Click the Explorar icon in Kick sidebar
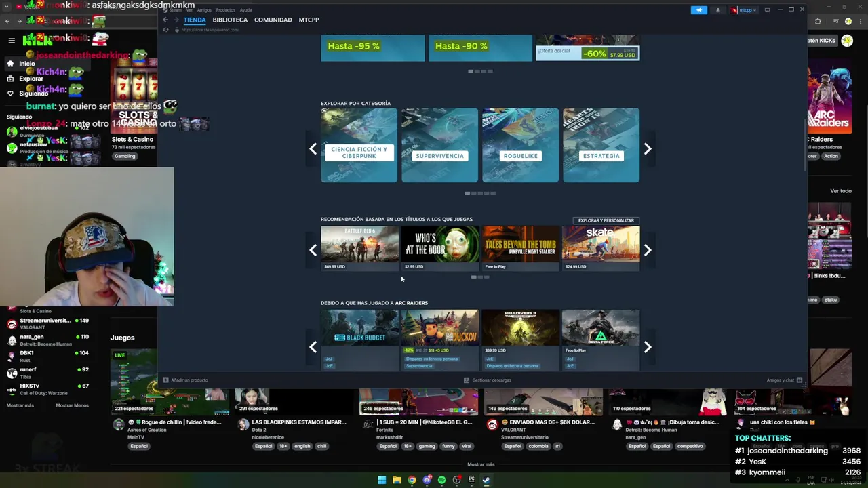The height and width of the screenshot is (488, 868). coord(10,79)
